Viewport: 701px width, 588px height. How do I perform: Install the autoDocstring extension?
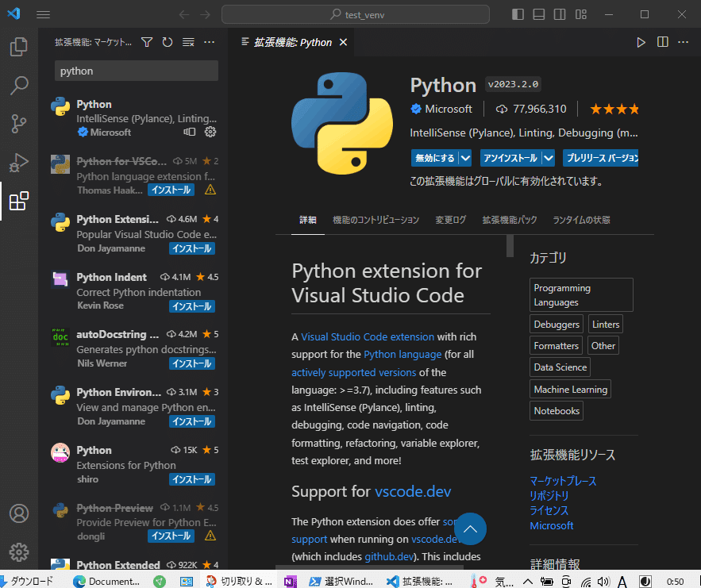point(192,363)
